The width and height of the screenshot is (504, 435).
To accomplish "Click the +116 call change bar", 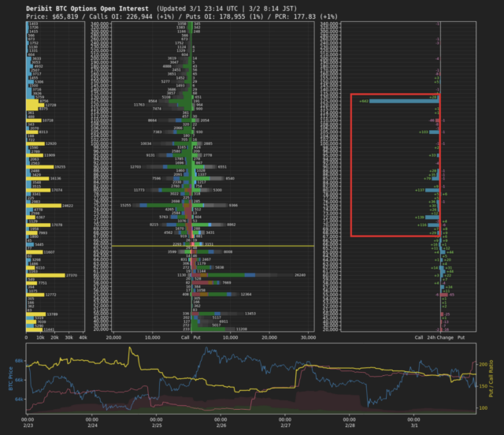I will point(432,225).
